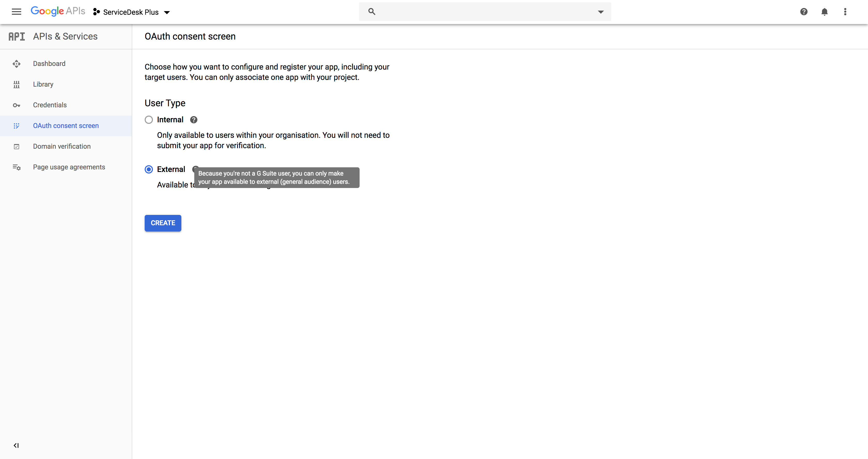Click into the top search field
The image size is (868, 459).
pos(485,12)
